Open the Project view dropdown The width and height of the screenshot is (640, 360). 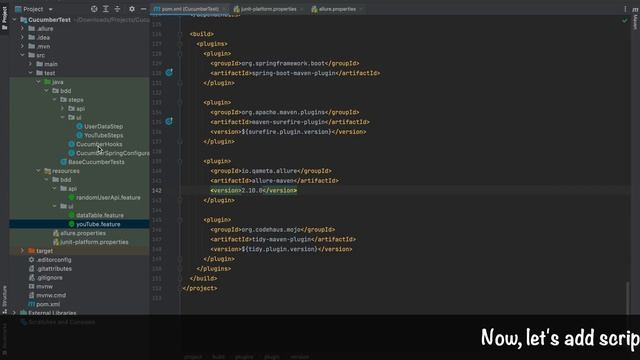click(34, 9)
